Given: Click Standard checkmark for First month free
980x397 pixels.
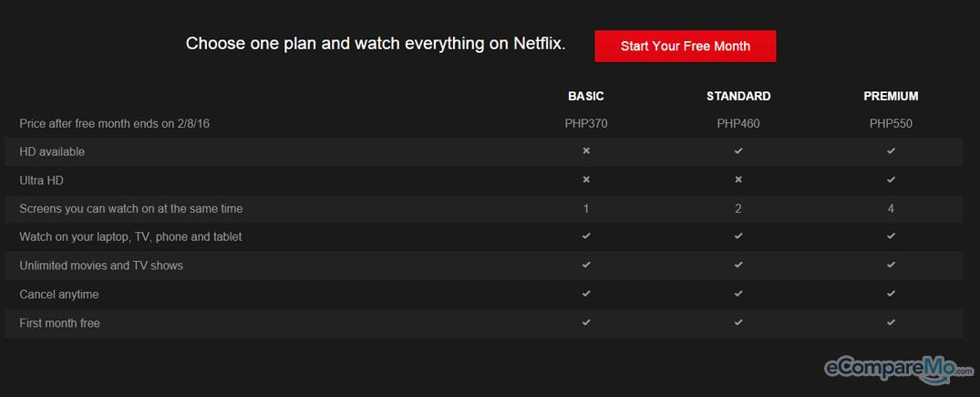Looking at the screenshot, I should pos(738,322).
